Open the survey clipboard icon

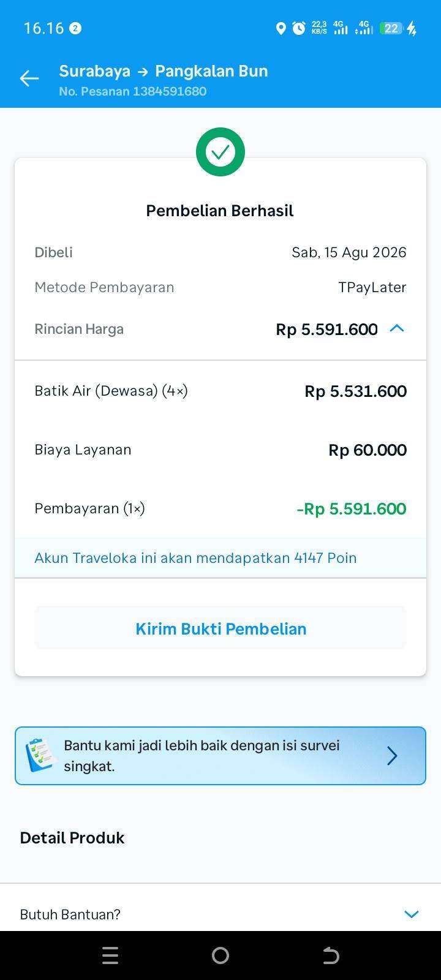tap(41, 755)
